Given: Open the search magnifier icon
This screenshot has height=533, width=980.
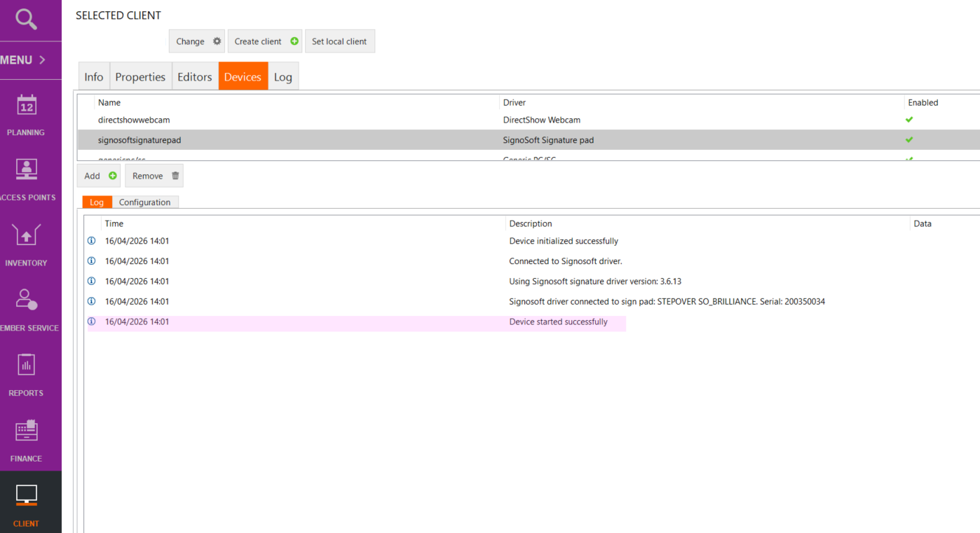Looking at the screenshot, I should 26,20.
